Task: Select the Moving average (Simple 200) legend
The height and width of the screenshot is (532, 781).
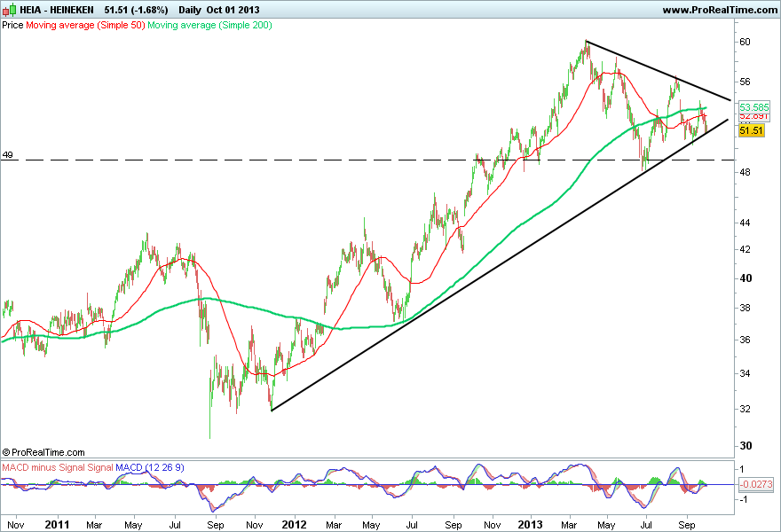Action: (x=209, y=25)
